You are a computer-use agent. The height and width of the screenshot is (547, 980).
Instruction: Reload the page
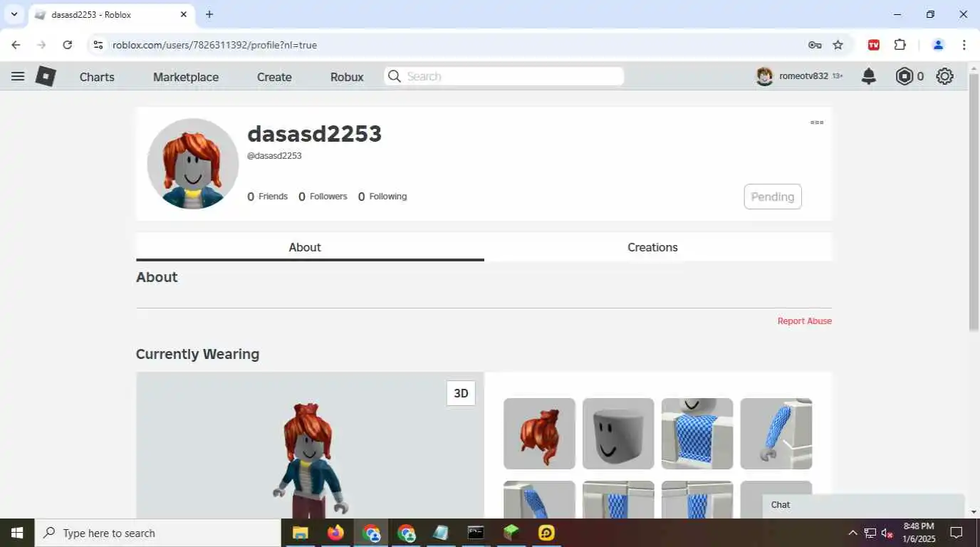pos(67,45)
